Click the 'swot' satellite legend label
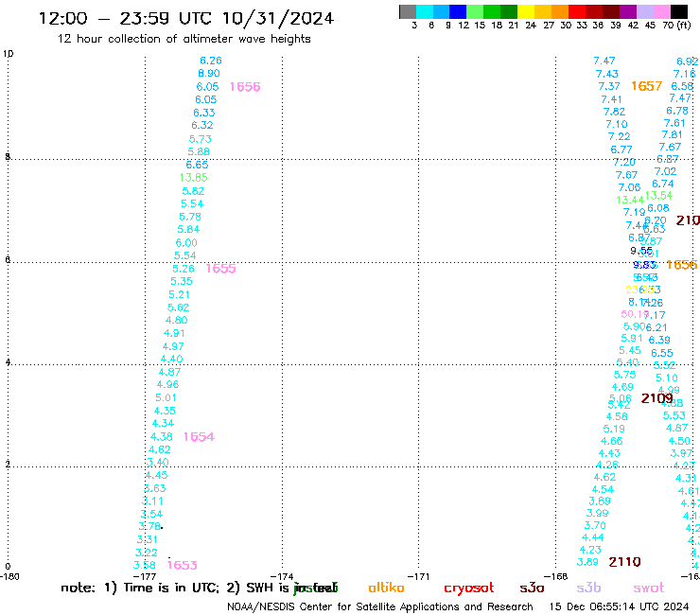This screenshot has width=700, height=615. [x=648, y=589]
